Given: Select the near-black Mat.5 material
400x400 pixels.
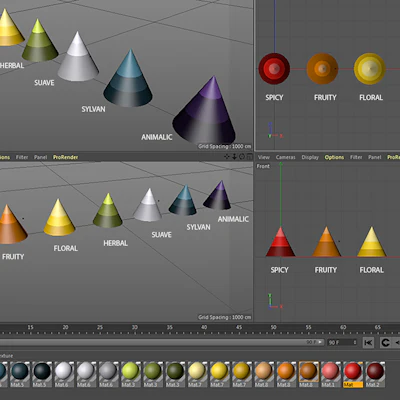Looking at the screenshot, I should pos(42,374).
